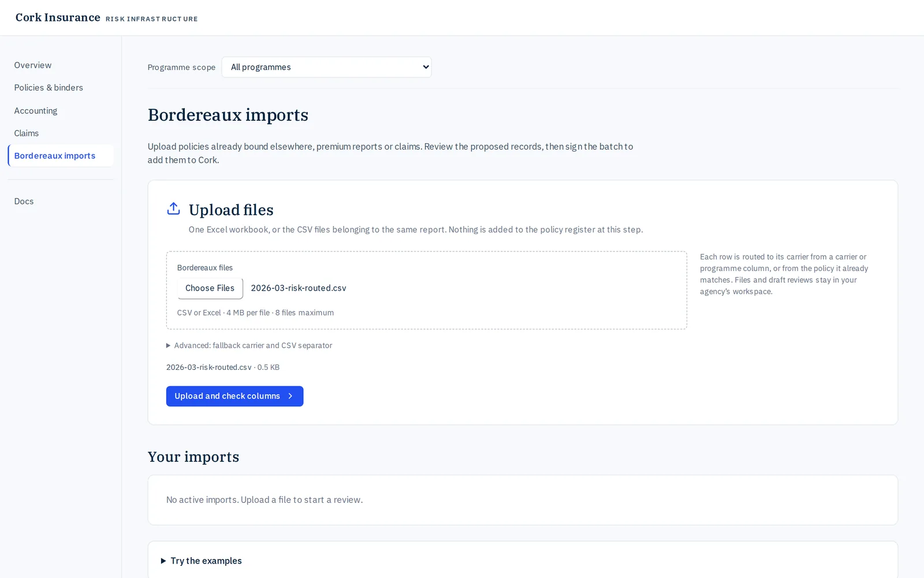This screenshot has height=578, width=924.
Task: Click the Cork Insurance logo text
Action: click(58, 17)
